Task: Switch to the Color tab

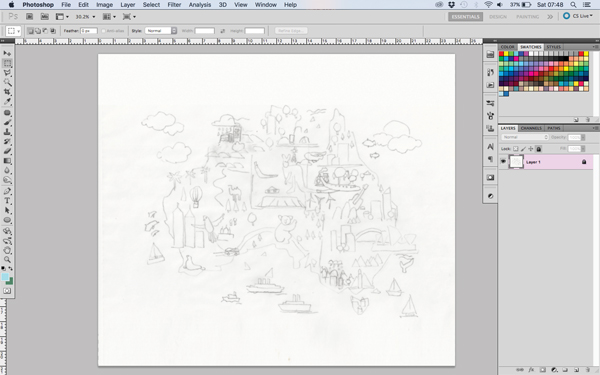Action: click(x=507, y=47)
